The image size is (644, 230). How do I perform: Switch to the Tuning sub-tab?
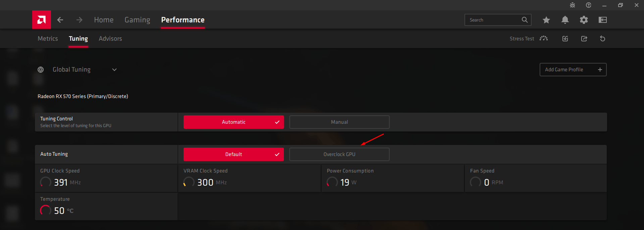78,39
